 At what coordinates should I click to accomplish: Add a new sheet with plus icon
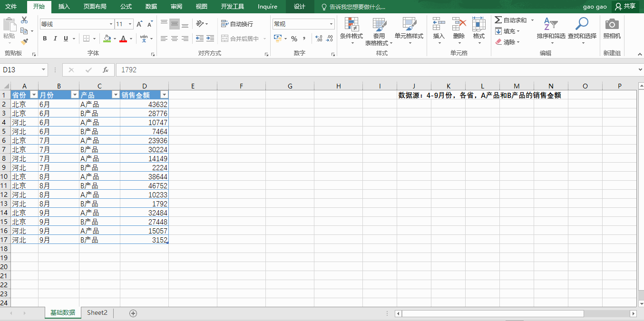click(x=133, y=313)
